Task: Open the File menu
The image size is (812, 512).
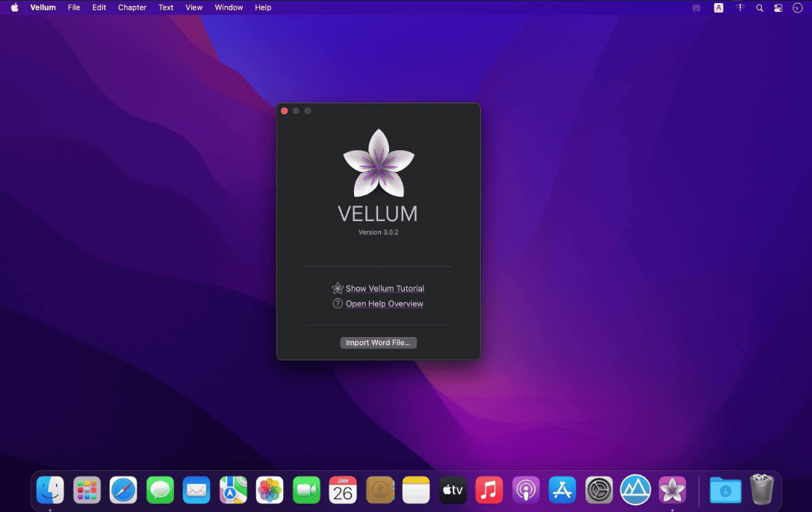Action: tap(74, 7)
